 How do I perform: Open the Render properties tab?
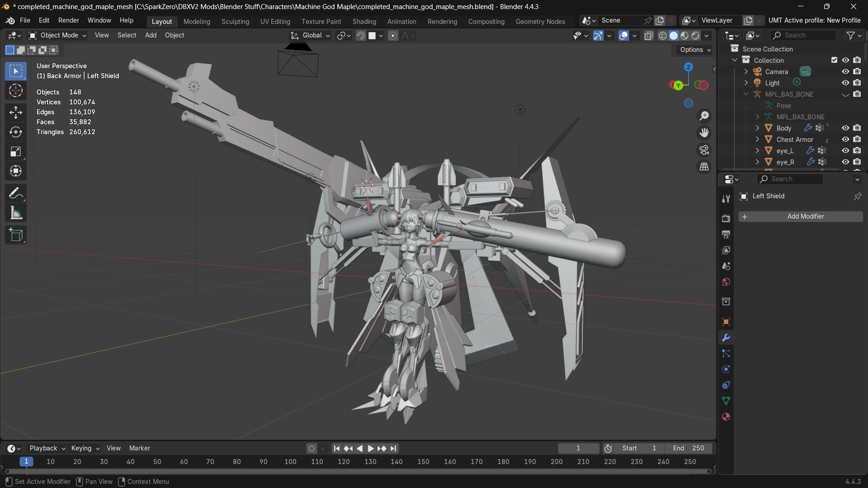[x=726, y=218]
